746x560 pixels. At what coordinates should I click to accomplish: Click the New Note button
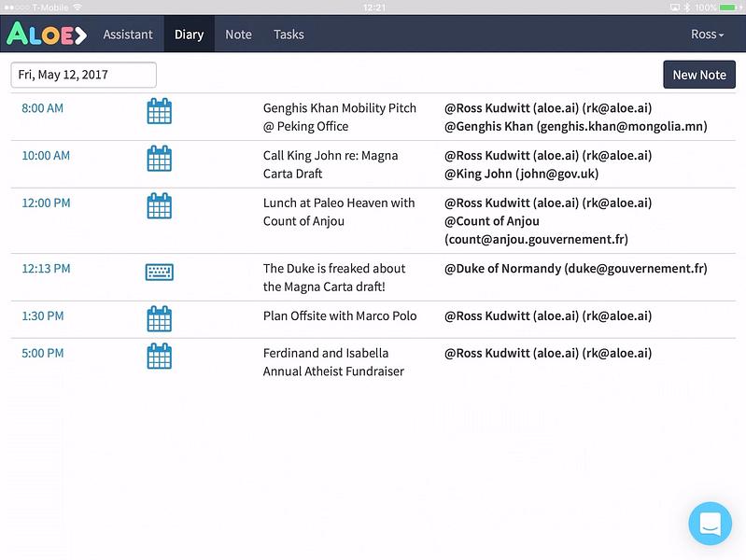coord(699,75)
